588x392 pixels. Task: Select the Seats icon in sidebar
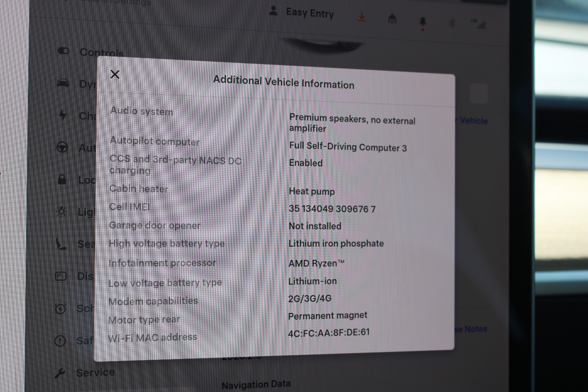pos(61,244)
